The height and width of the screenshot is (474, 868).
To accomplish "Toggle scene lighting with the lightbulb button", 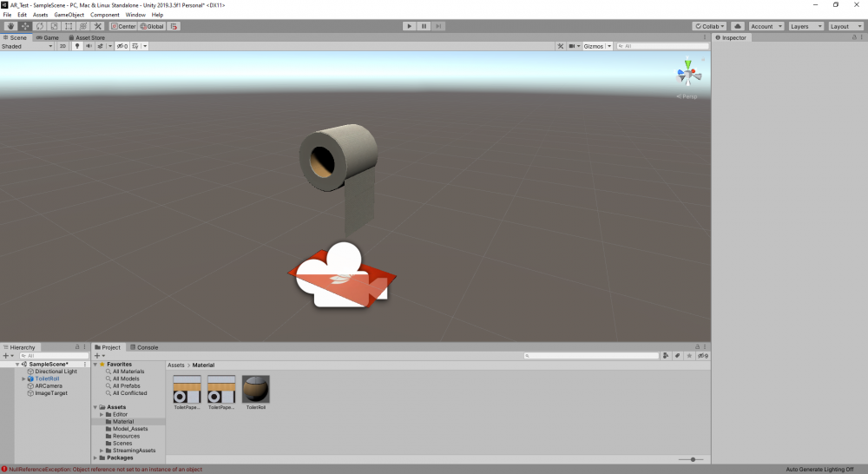I will [77, 46].
